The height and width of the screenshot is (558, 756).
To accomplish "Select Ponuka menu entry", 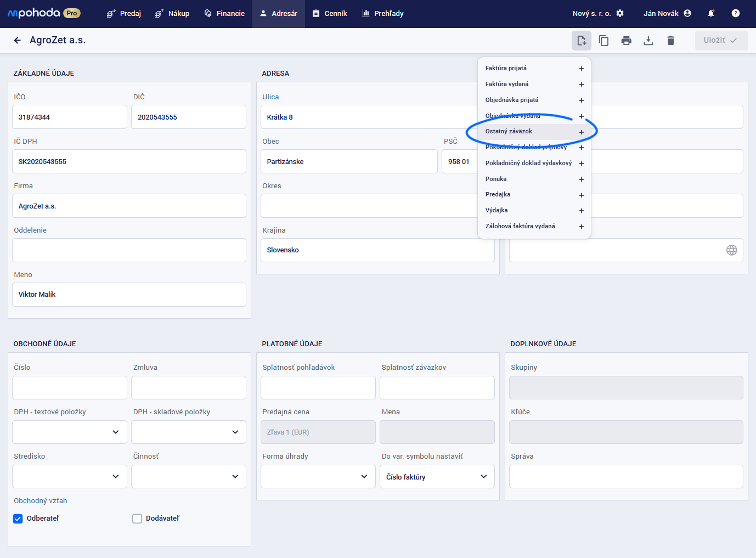I will [x=534, y=179].
